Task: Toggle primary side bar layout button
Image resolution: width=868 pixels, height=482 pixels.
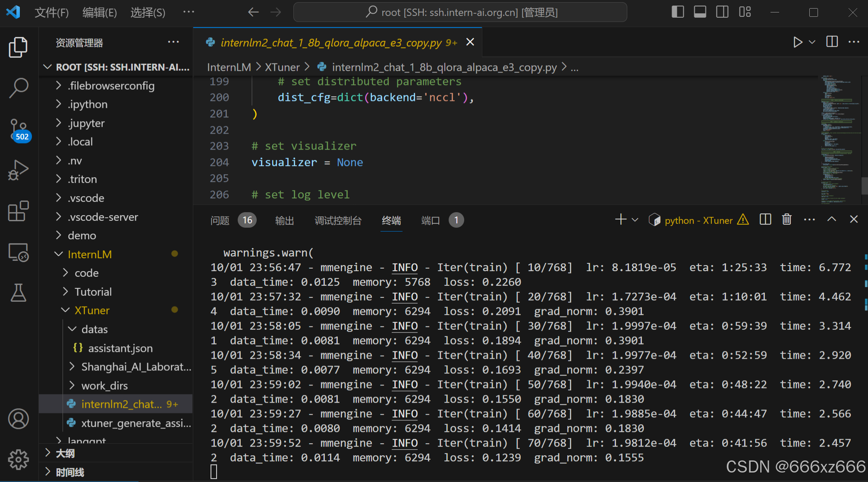Action: click(678, 12)
